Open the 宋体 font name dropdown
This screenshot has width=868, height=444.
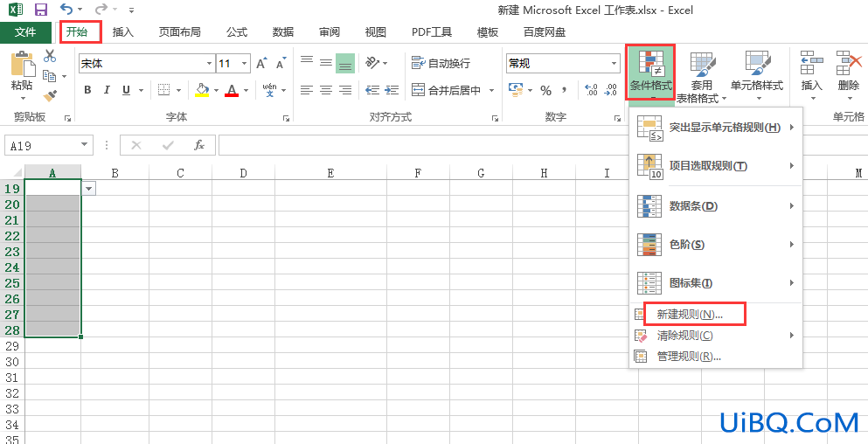click(209, 64)
